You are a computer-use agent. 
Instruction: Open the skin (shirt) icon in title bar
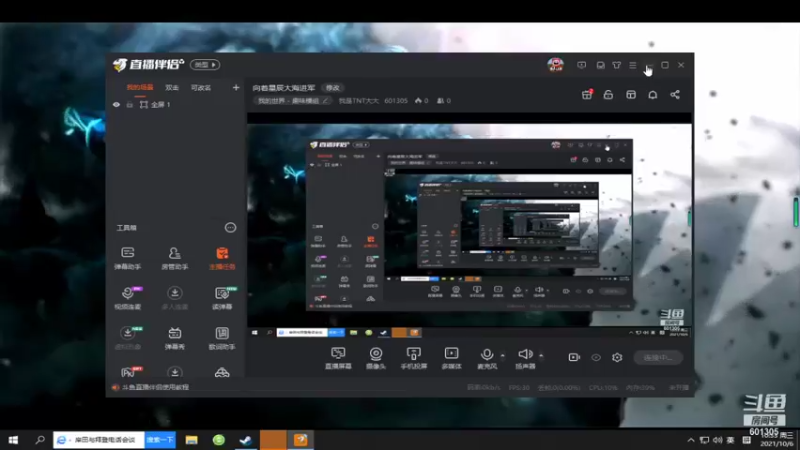(x=616, y=65)
